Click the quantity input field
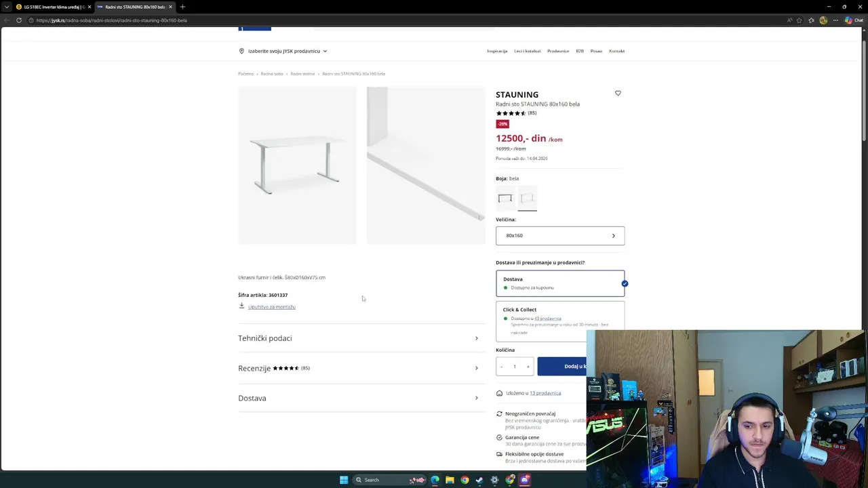The image size is (868, 488). [515, 367]
